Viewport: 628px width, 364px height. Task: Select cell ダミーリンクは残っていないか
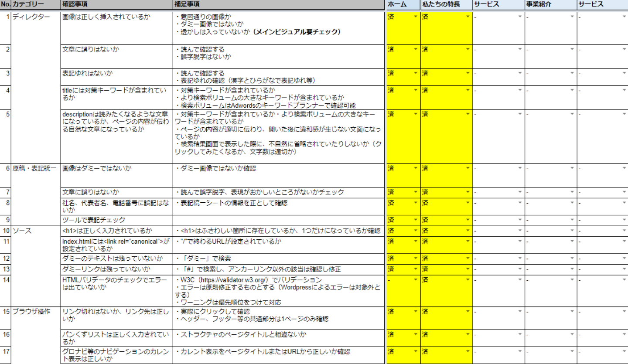(116, 269)
